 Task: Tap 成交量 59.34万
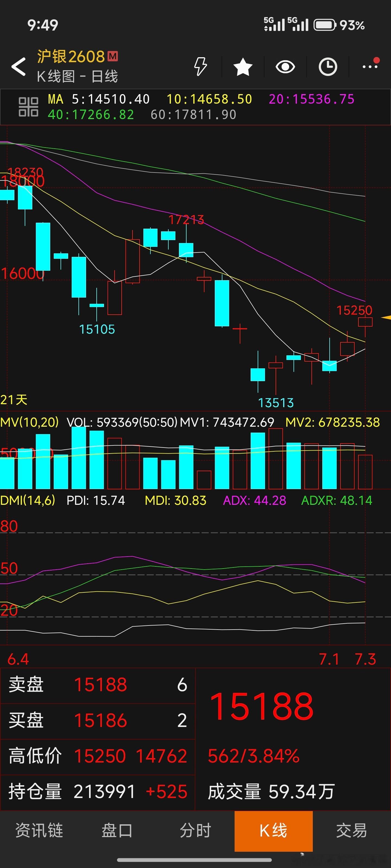point(271,792)
